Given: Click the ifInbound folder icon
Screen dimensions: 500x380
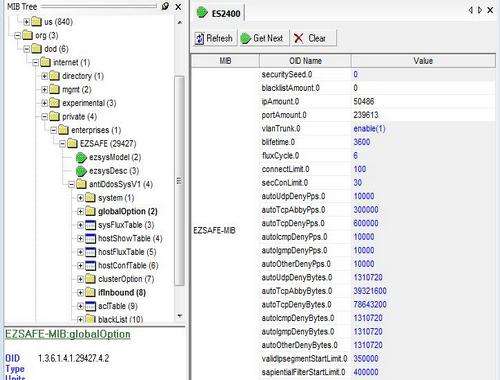Looking at the screenshot, I should 90,292.
